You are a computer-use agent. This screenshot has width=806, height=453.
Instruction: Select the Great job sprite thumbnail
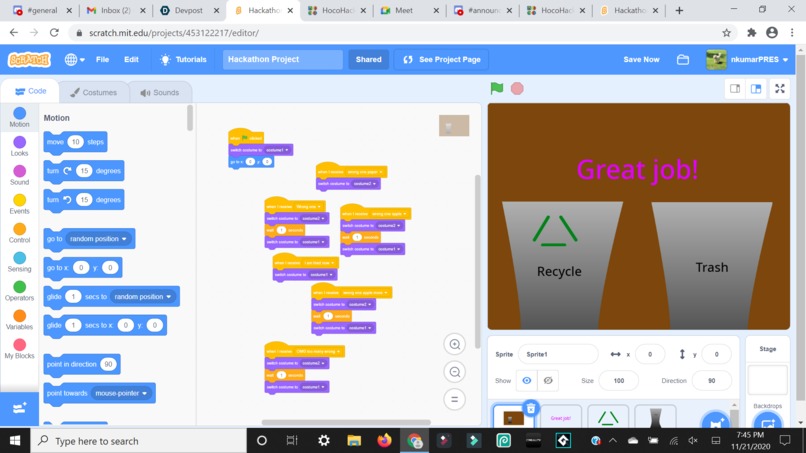(x=561, y=417)
